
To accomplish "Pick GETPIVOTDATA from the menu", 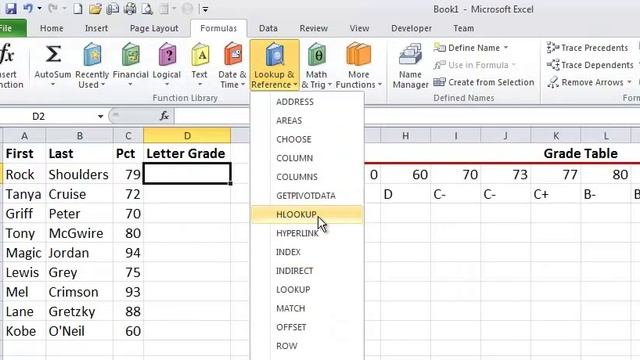I will (x=307, y=196).
